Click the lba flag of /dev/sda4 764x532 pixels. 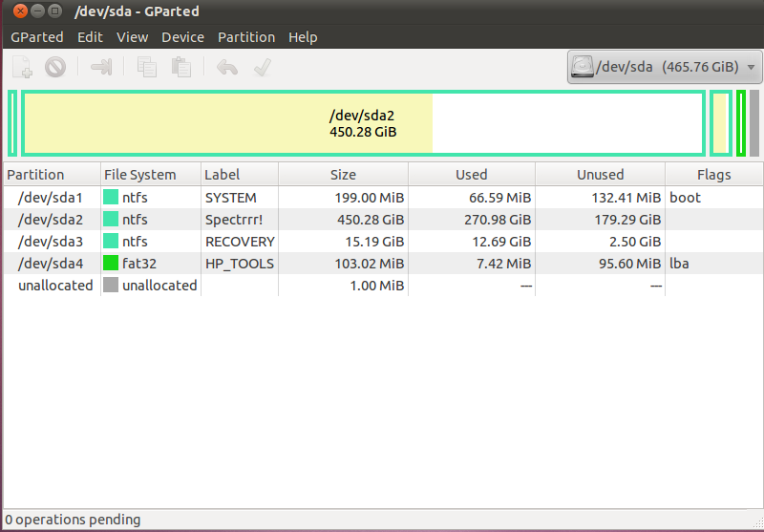coord(679,264)
